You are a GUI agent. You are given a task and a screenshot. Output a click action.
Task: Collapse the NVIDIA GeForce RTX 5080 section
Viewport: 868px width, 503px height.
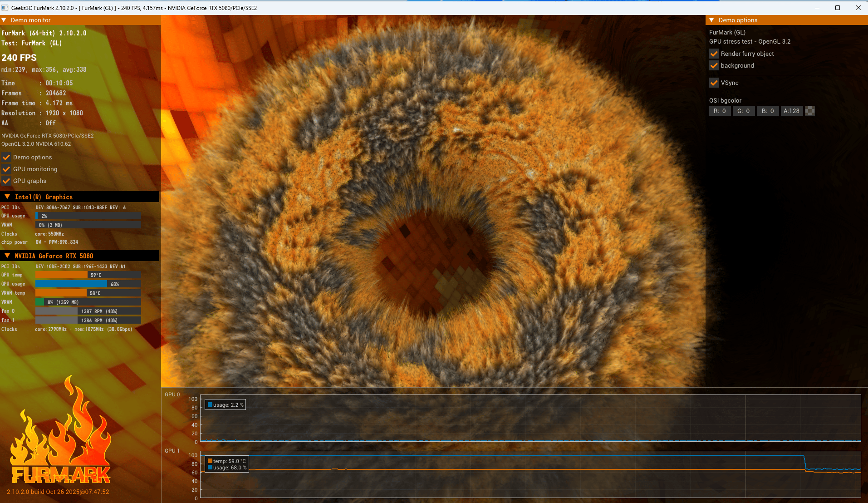coord(7,256)
